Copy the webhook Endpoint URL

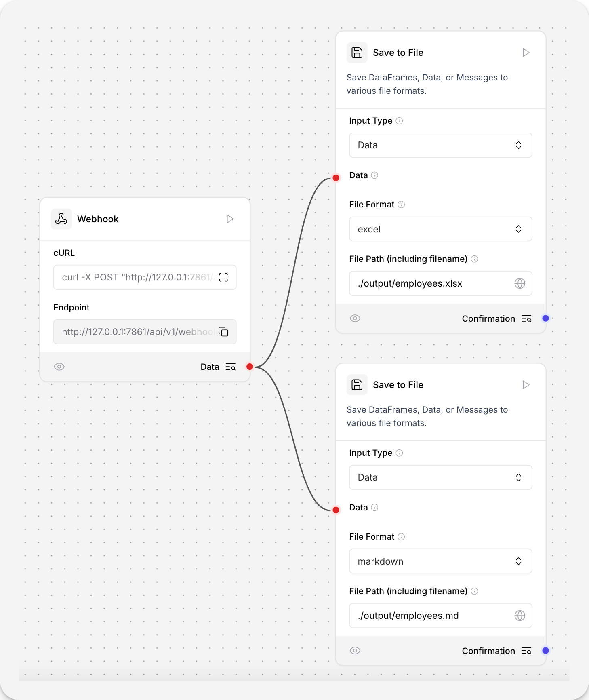click(224, 332)
